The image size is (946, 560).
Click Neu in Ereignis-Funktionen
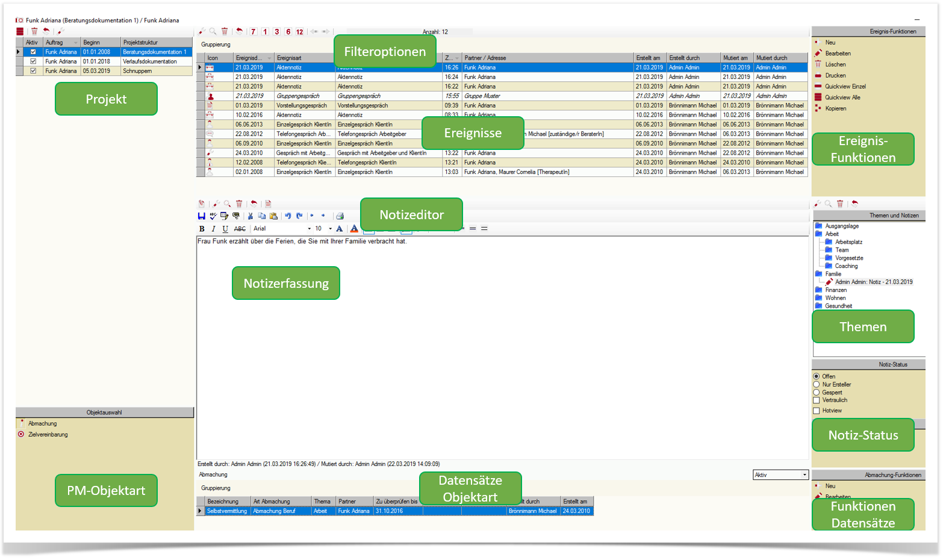pos(830,43)
